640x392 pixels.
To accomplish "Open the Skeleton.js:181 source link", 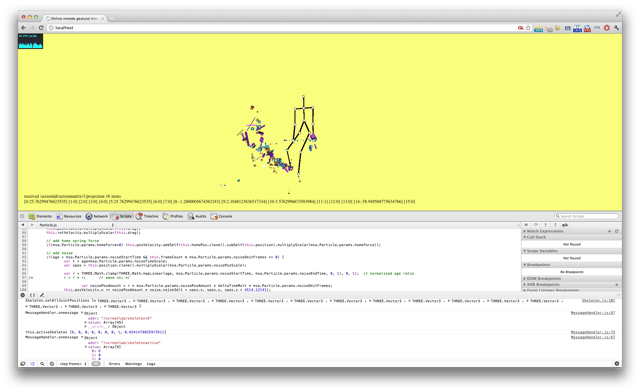I will tap(598, 301).
